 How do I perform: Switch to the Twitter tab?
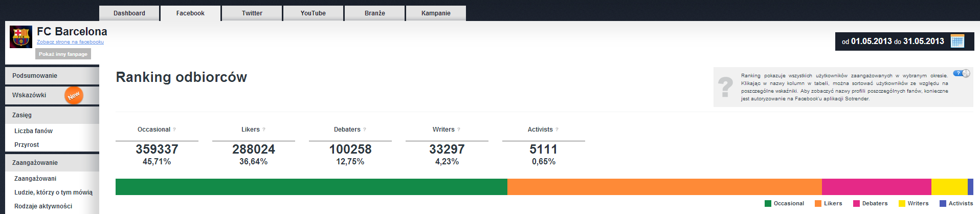[252, 13]
